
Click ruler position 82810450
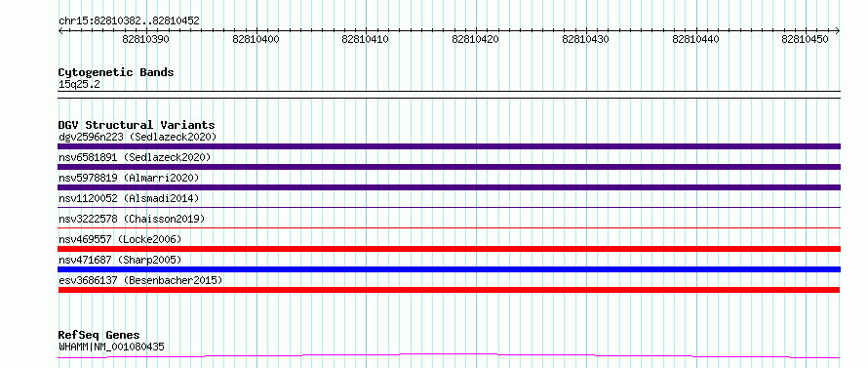click(805, 39)
